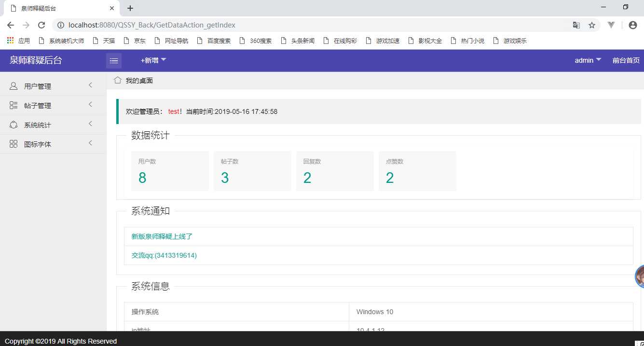This screenshot has width=644, height=346.
Task: Open 头条新闻 bookmark
Action: click(298, 41)
